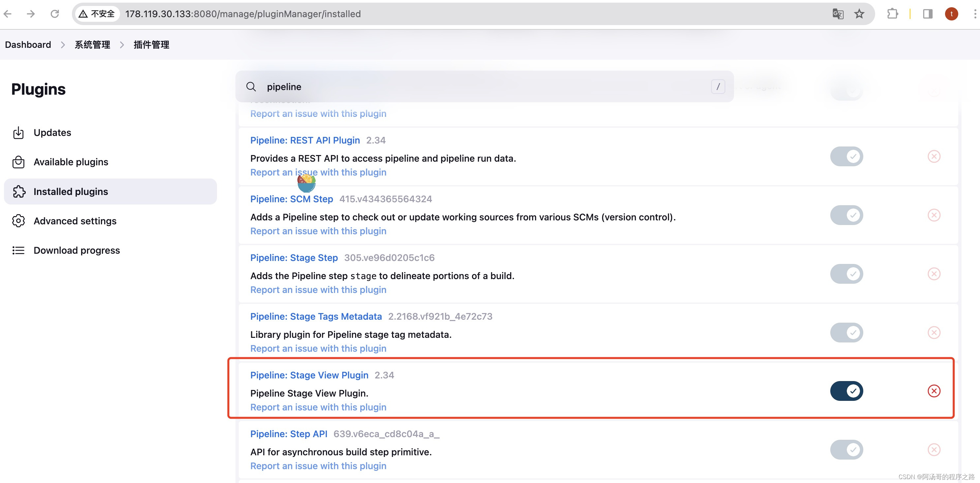Screen dimensions: 980x483
Task: Focus the plugin search field containing pipeline
Action: [484, 86]
